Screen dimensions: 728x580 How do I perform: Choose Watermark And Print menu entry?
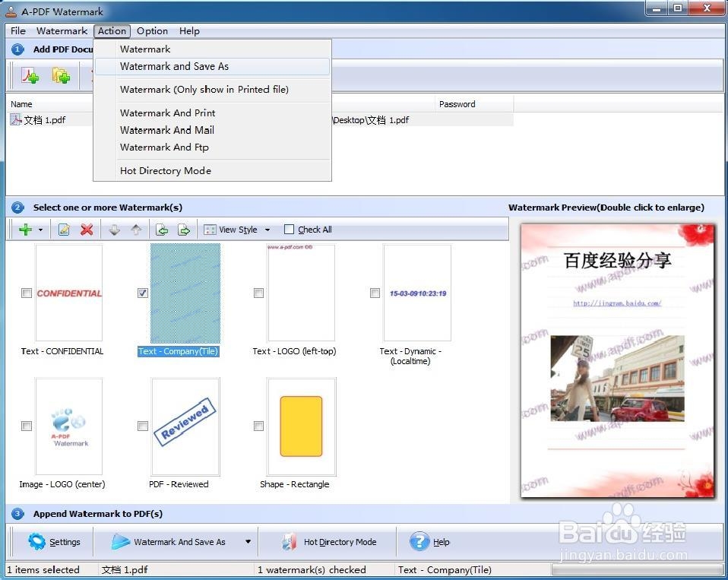pyautogui.click(x=213, y=113)
